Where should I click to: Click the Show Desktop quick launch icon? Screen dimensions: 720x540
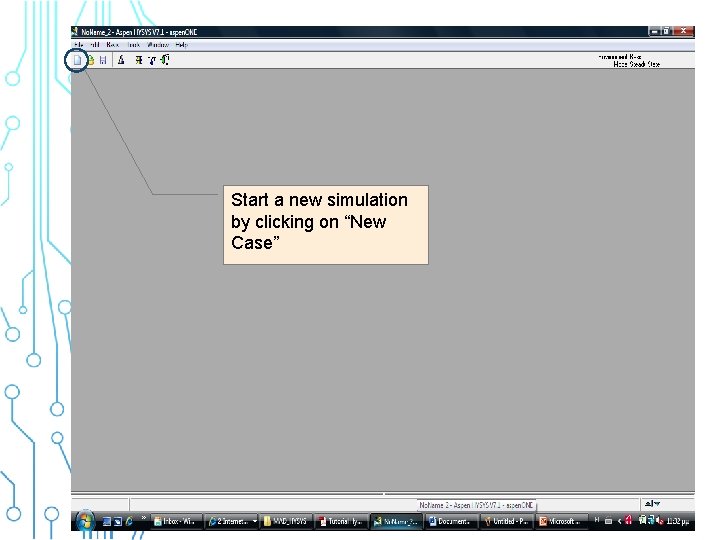[107, 522]
